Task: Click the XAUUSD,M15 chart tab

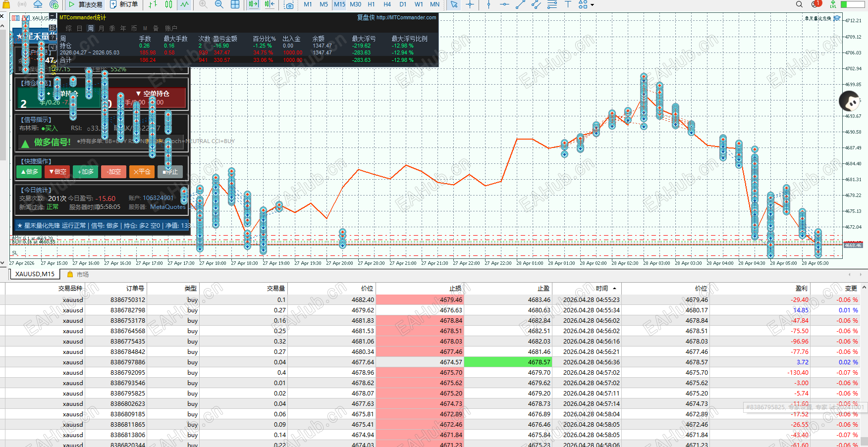Action: 35,274
